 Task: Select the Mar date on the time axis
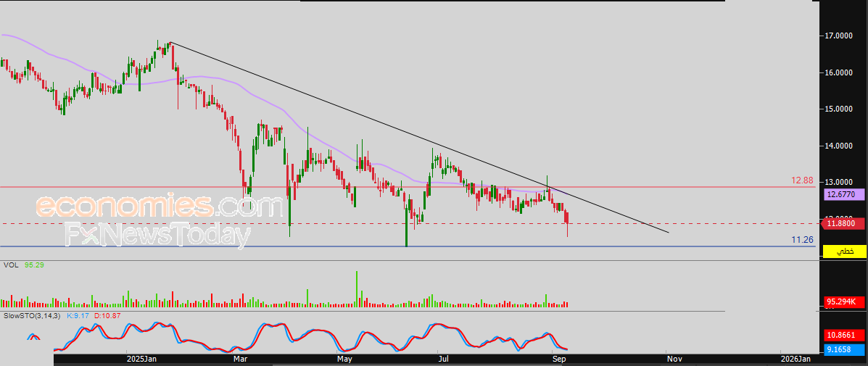point(240,359)
